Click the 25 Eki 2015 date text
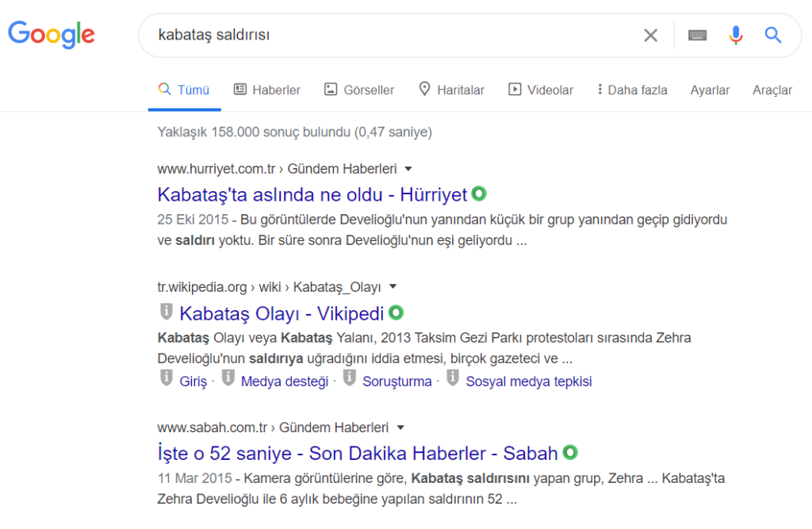 [193, 220]
